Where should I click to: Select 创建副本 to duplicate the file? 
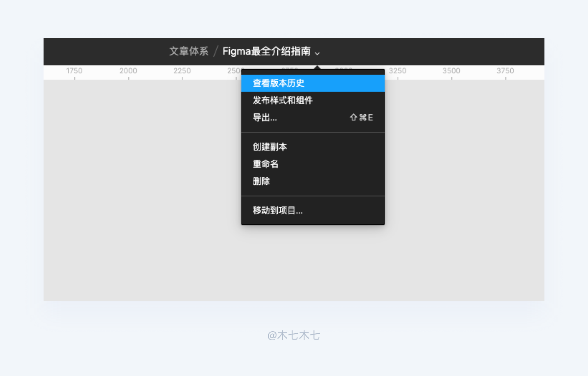[x=270, y=147]
